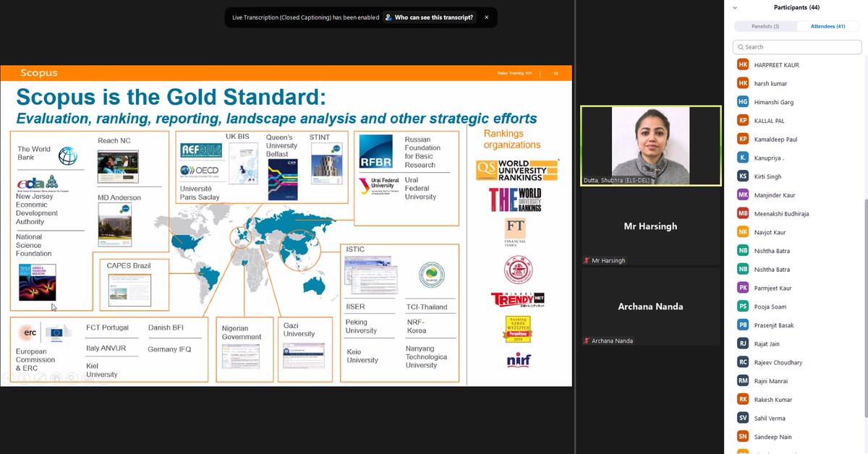Click the participants Search field
Image resolution: width=868 pixels, height=454 pixels.
797,47
